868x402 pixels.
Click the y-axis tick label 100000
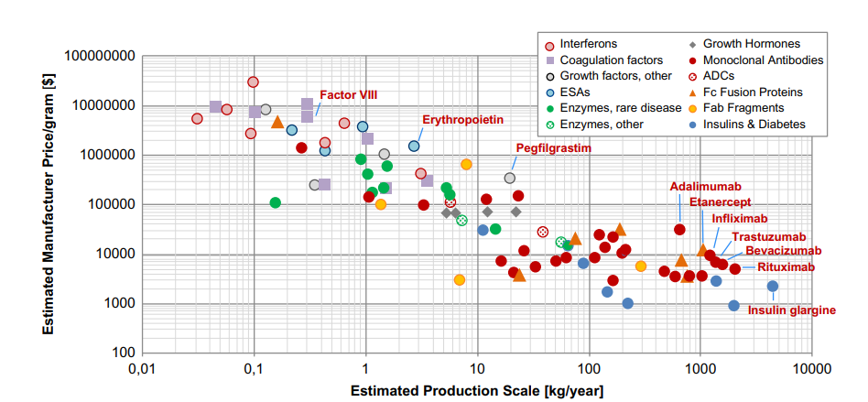112,205
